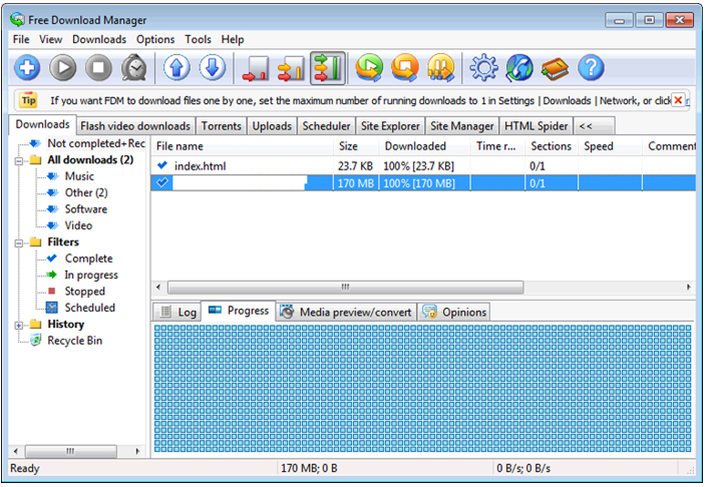The height and width of the screenshot is (487, 706).
Task: Move selected download down with blue arrow
Action: click(x=212, y=68)
